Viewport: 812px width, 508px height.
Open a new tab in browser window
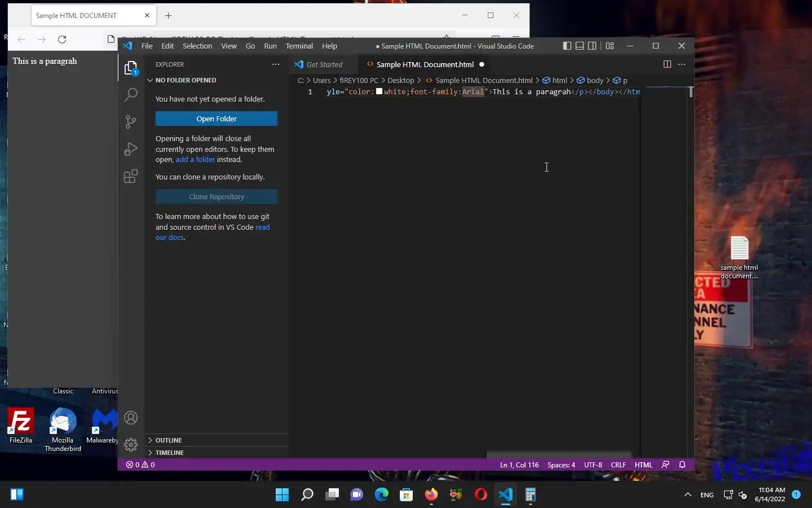pyautogui.click(x=168, y=15)
